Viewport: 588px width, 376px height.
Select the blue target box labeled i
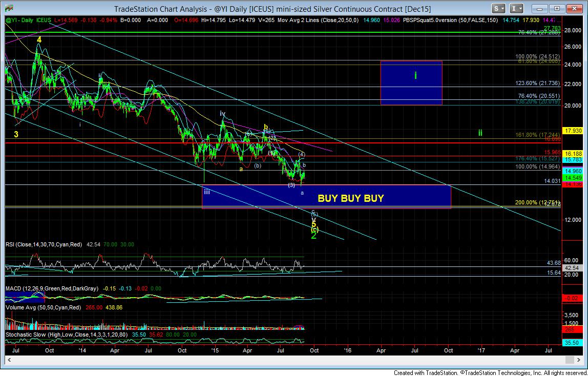(x=411, y=83)
